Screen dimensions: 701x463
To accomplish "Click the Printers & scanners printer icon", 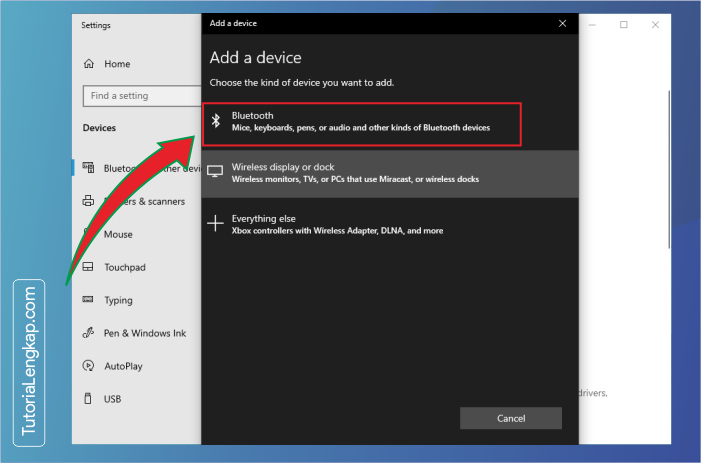I will 89,201.
